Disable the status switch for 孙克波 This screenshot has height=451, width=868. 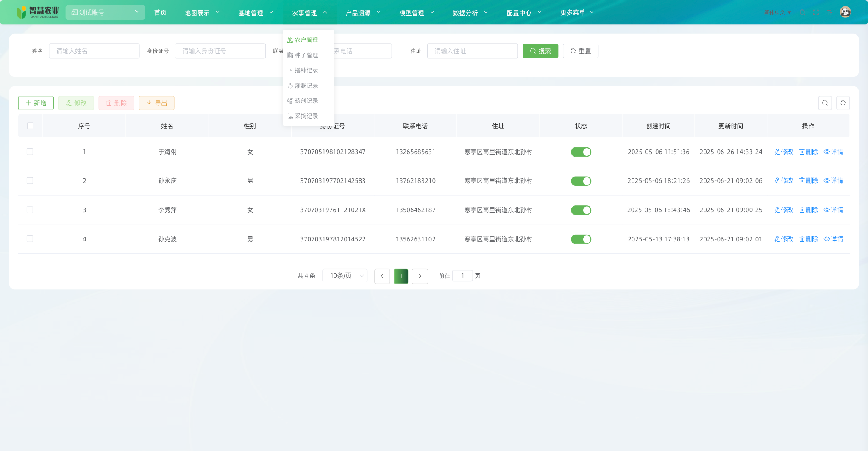581,239
